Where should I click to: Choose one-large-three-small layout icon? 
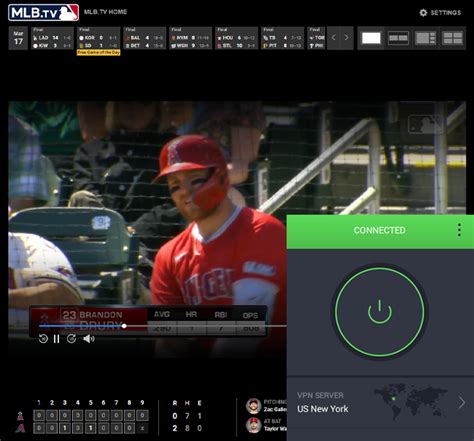pyautogui.click(x=425, y=38)
